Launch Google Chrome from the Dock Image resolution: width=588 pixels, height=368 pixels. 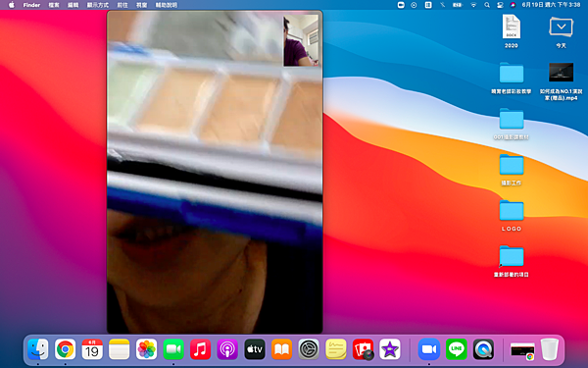coord(66,349)
